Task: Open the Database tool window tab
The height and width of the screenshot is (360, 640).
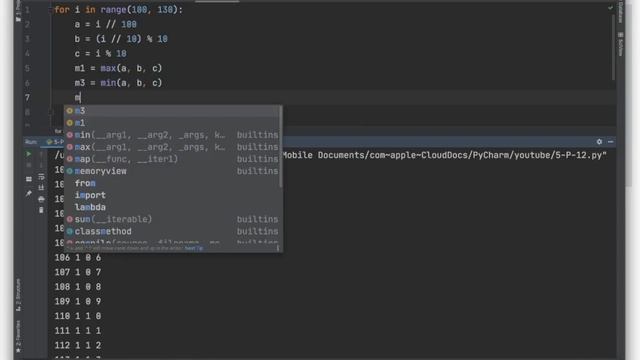Action: pyautogui.click(x=620, y=12)
